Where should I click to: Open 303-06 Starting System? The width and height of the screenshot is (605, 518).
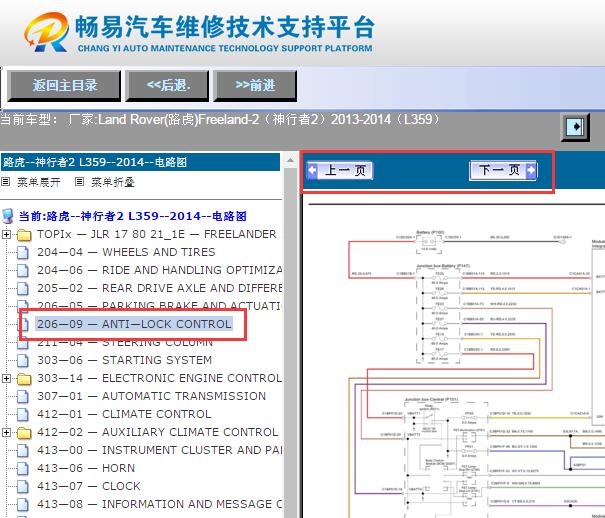[124, 360]
